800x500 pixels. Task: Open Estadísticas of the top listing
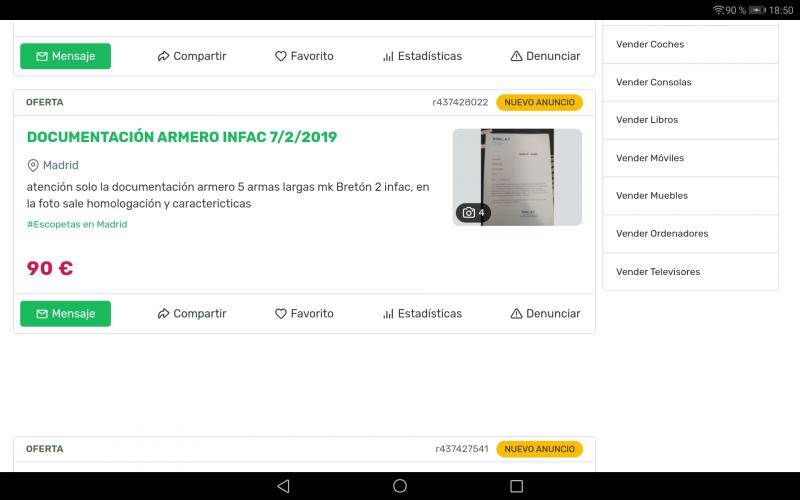click(x=421, y=56)
